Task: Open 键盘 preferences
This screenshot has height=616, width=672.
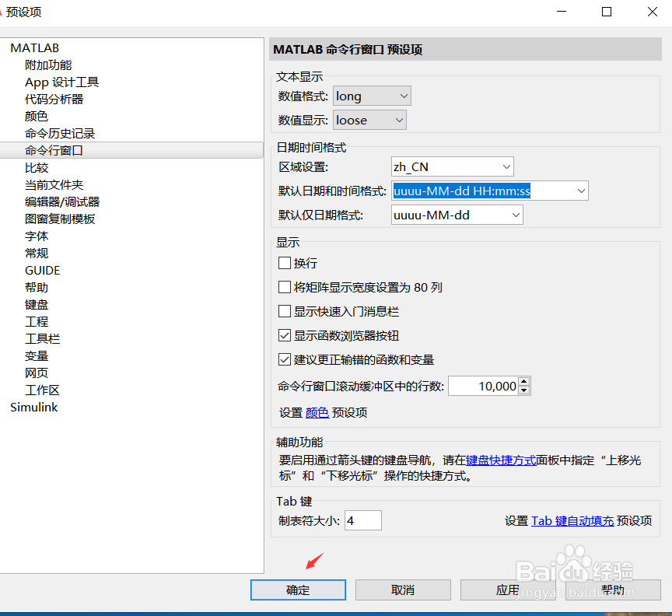Action: point(37,305)
